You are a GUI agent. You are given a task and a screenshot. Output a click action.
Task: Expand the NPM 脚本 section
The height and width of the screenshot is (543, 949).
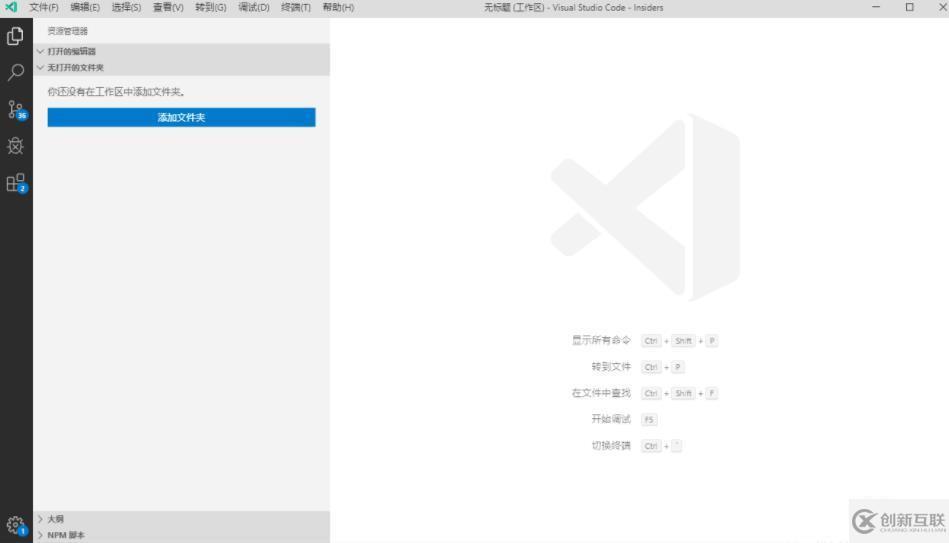coord(182,535)
